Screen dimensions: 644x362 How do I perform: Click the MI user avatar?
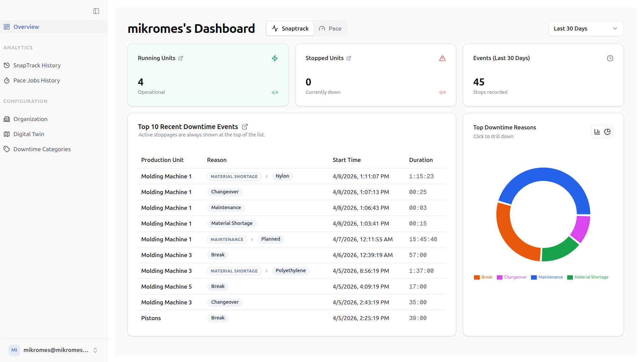(x=14, y=350)
